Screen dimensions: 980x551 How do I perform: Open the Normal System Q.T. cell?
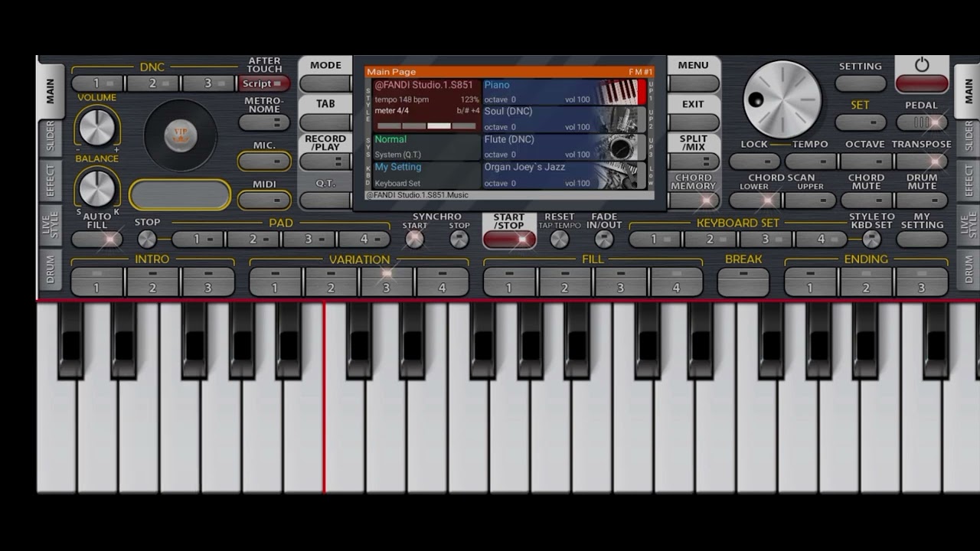(x=426, y=147)
